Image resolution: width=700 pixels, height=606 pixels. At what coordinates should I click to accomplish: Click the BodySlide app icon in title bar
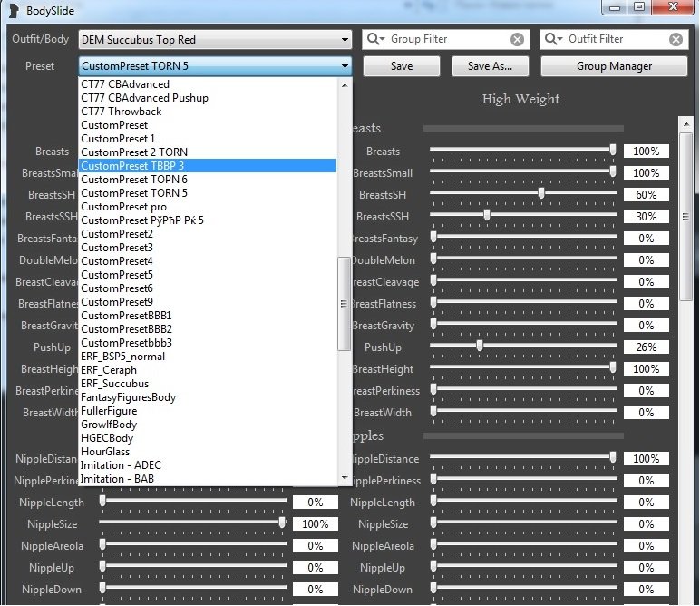[x=12, y=9]
